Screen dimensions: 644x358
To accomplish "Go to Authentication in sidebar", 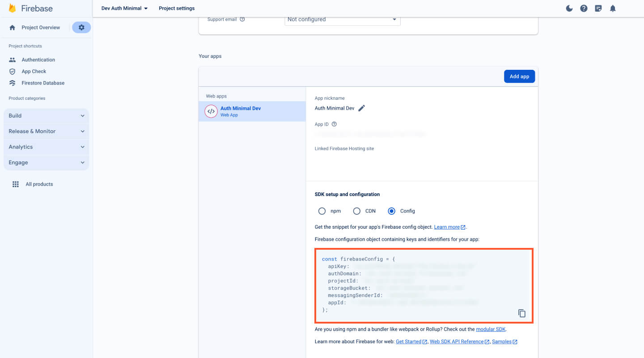I will pos(38,60).
